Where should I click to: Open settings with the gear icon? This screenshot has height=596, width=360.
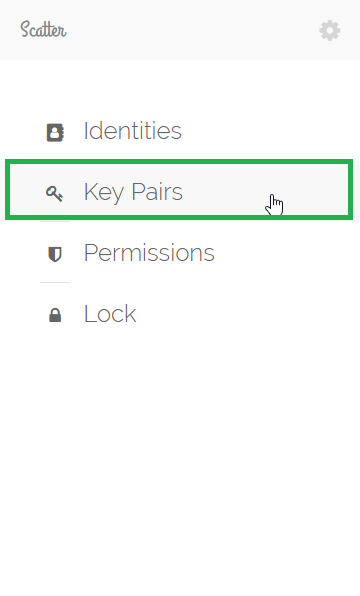330,30
